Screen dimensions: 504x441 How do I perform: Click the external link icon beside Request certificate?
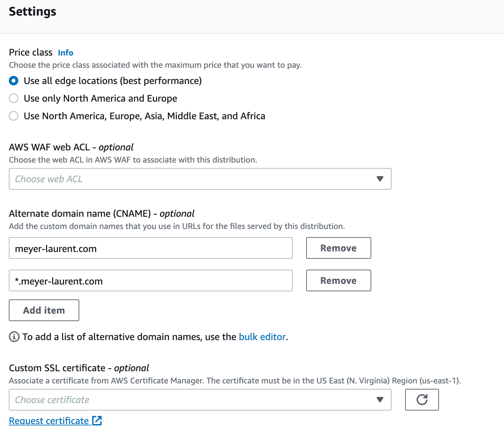[x=97, y=421]
